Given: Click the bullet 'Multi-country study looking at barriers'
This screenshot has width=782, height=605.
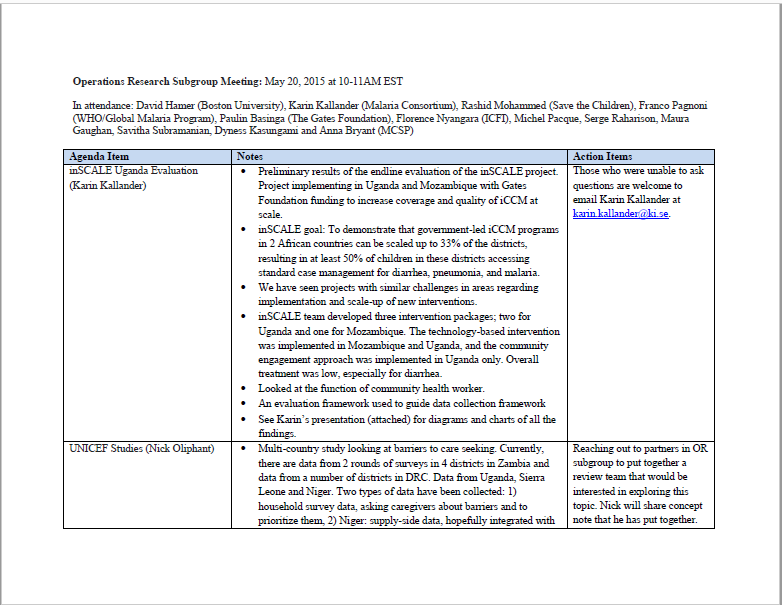Looking at the screenshot, I should pos(406,484).
